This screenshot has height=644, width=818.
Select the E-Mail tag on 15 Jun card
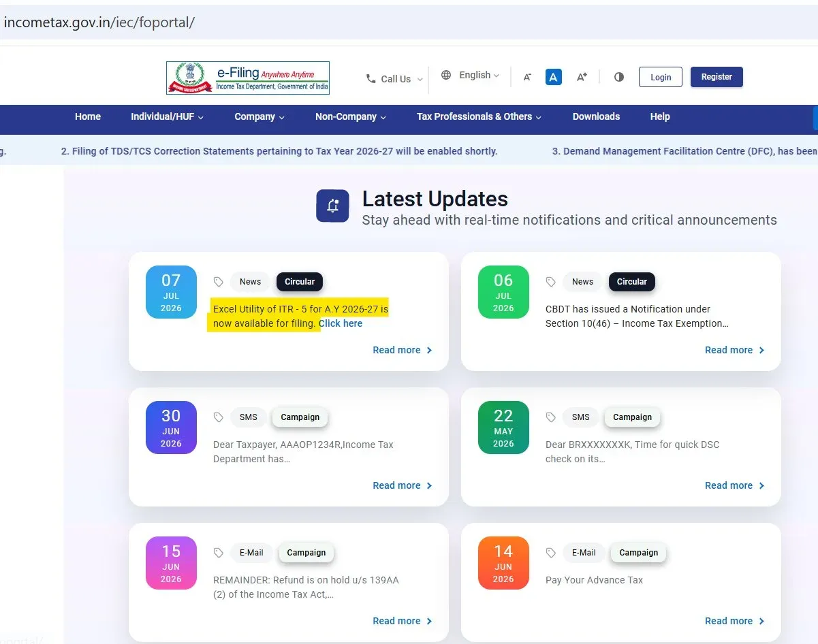coord(251,553)
